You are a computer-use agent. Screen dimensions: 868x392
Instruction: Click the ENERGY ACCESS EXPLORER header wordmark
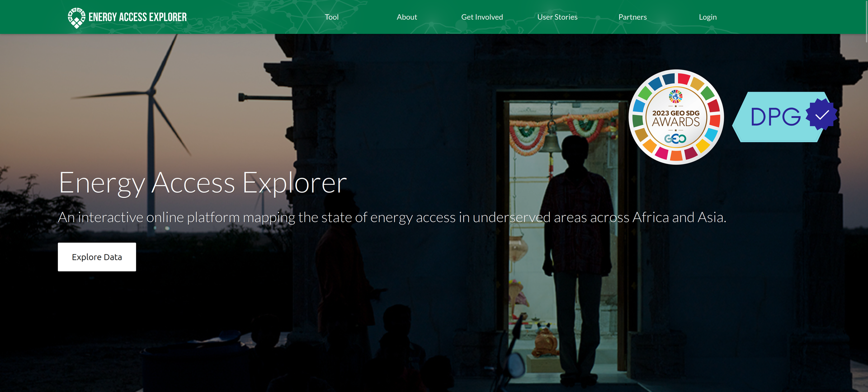[x=137, y=17]
